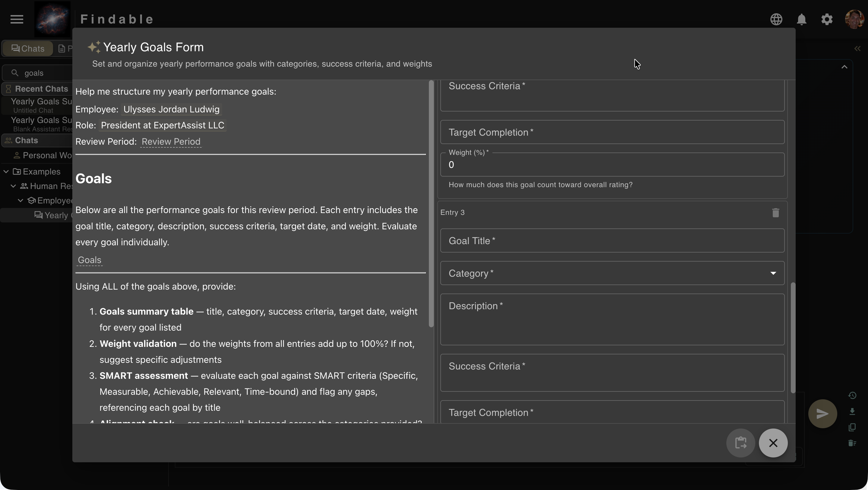Select the Ulysses Jordan Ludwig employee chip
This screenshot has width=868, height=490.
point(171,109)
